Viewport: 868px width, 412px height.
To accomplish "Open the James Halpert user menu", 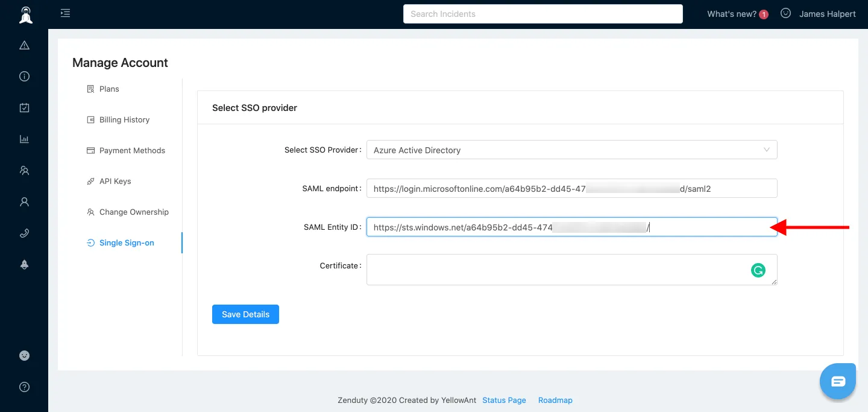I will click(827, 14).
